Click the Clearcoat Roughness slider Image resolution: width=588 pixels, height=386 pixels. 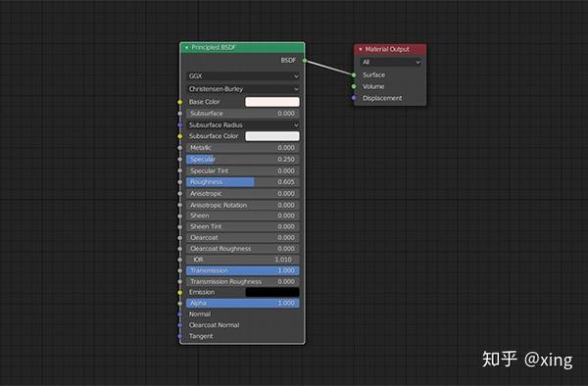[x=243, y=249]
